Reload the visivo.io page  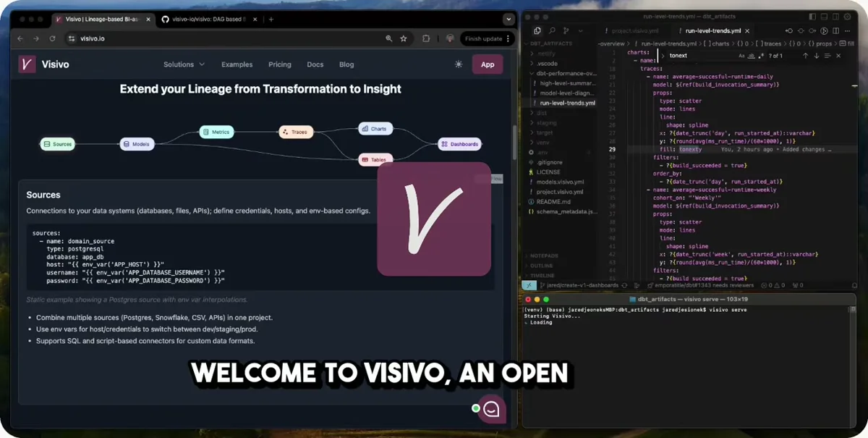(52, 38)
